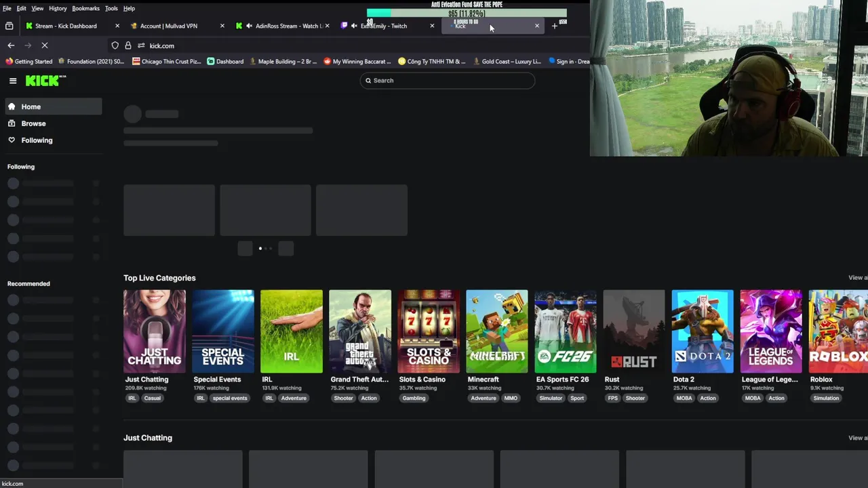Open Rust category thumbnail
868x488 pixels.
pyautogui.click(x=634, y=331)
